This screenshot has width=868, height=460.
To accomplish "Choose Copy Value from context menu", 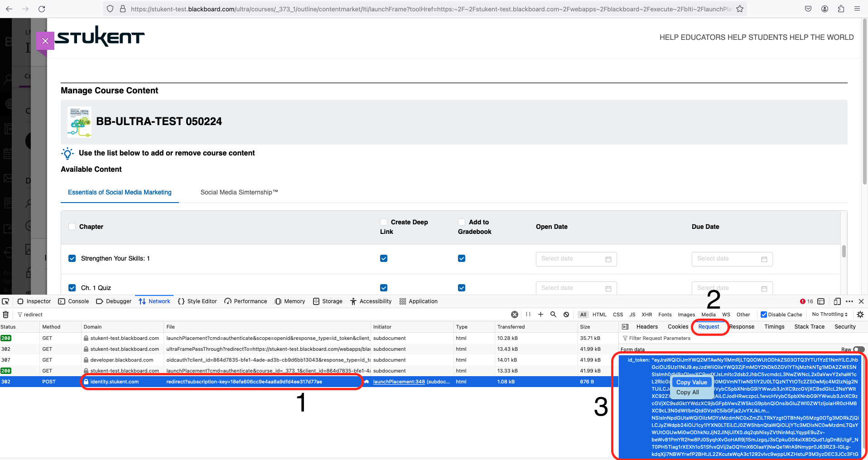I will (692, 383).
